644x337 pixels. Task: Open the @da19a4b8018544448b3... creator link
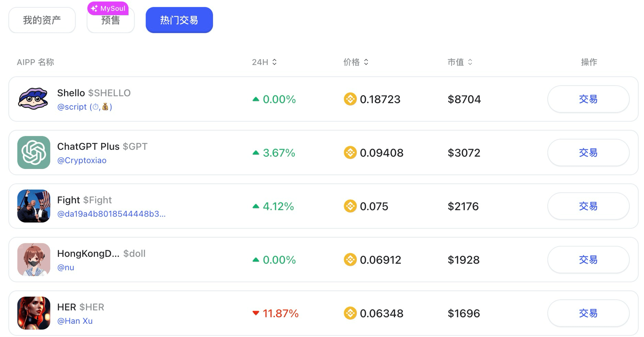pyautogui.click(x=111, y=214)
